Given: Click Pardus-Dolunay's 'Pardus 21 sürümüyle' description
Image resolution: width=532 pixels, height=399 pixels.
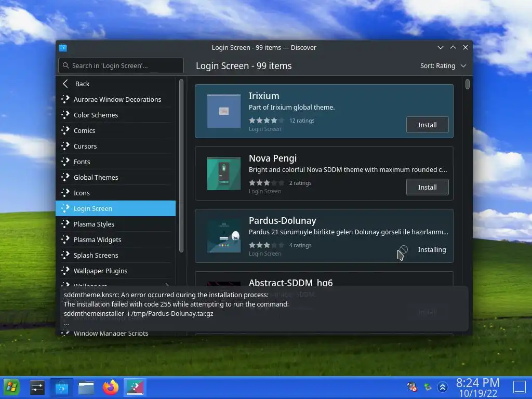Looking at the screenshot, I should point(349,232).
